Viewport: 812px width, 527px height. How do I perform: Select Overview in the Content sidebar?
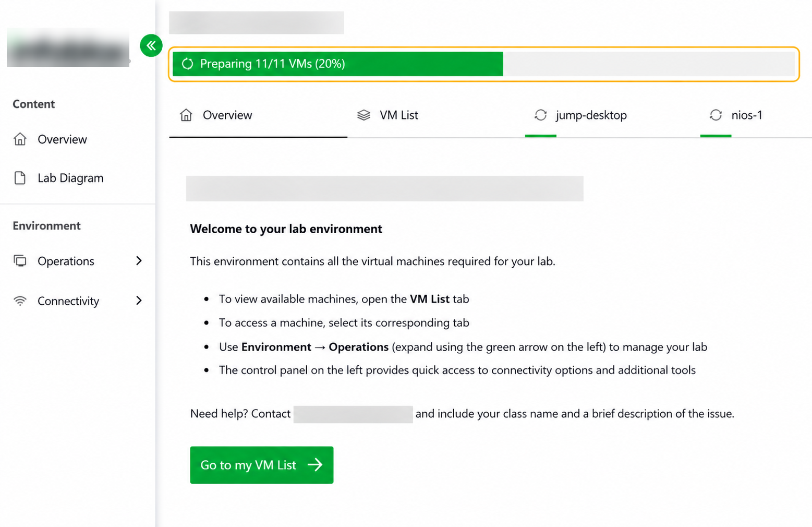point(62,139)
